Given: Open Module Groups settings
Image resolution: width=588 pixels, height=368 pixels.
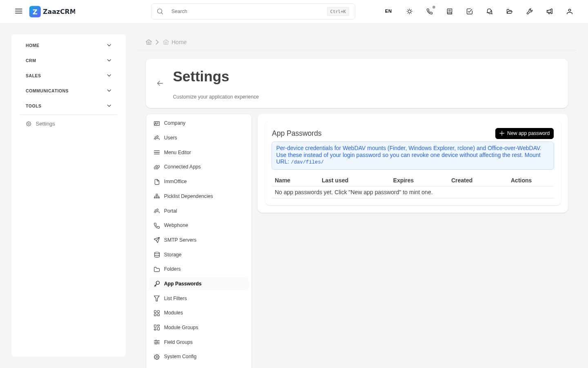Looking at the screenshot, I should pos(199,328).
